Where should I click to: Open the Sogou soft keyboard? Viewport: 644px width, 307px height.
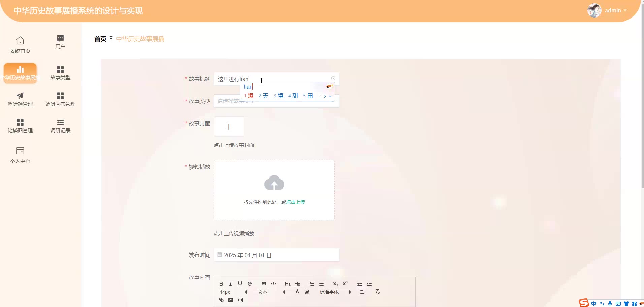click(x=618, y=304)
